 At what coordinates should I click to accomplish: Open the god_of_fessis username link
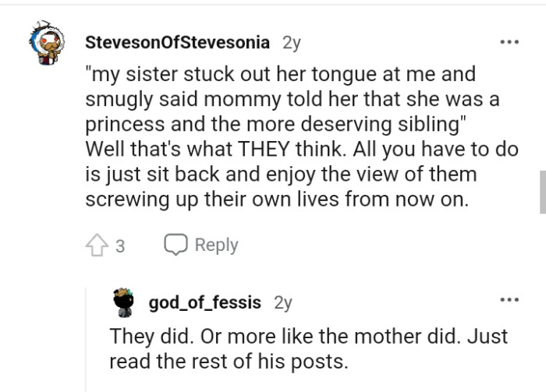coord(205,302)
